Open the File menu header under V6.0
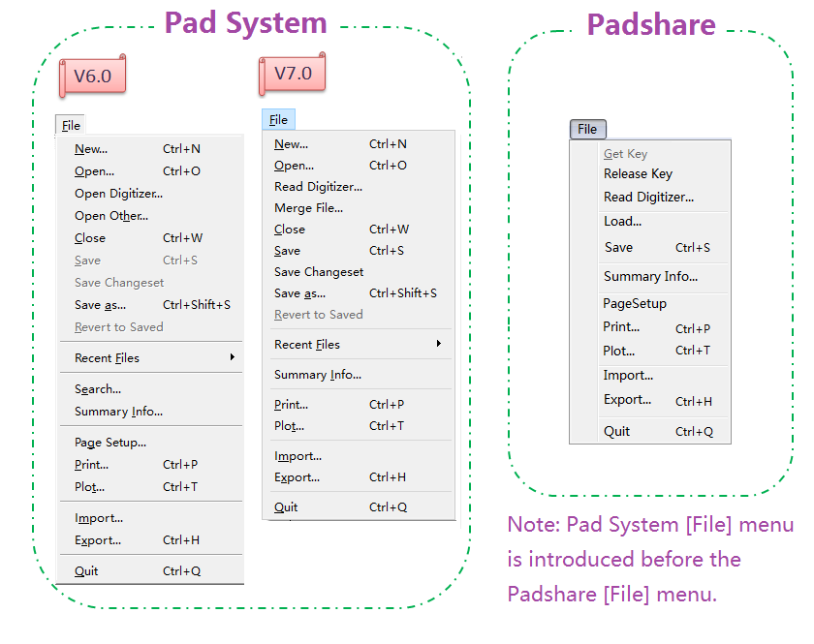Image resolution: width=814 pixels, height=644 pixels. tap(71, 125)
